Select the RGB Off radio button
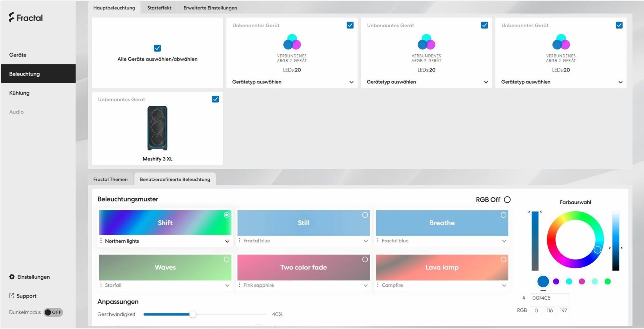The image size is (644, 329). coord(507,200)
